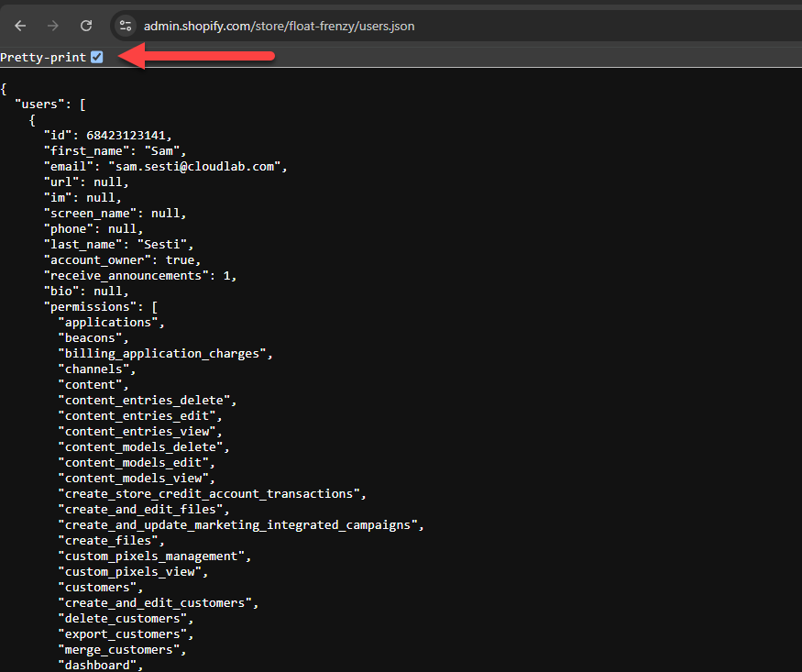Click the browser forward arrow
Image resolution: width=802 pixels, height=672 pixels.
pyautogui.click(x=53, y=26)
